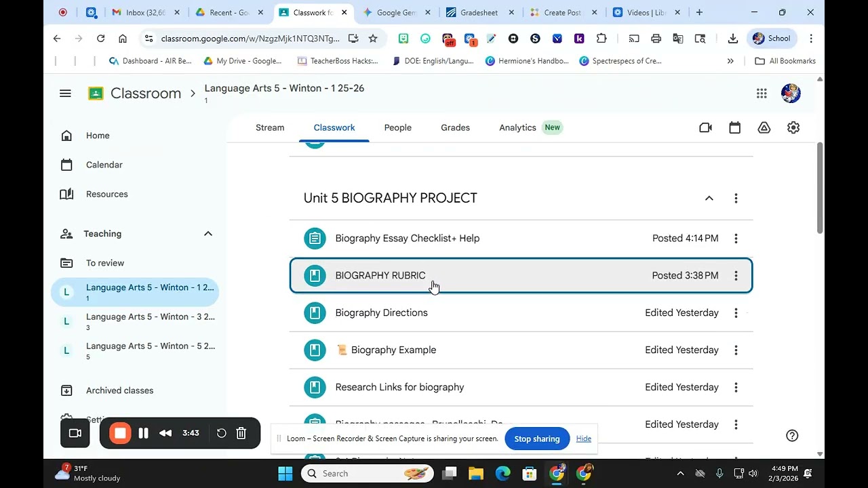Open the help question mark button
This screenshot has width=868, height=488.
tap(792, 435)
